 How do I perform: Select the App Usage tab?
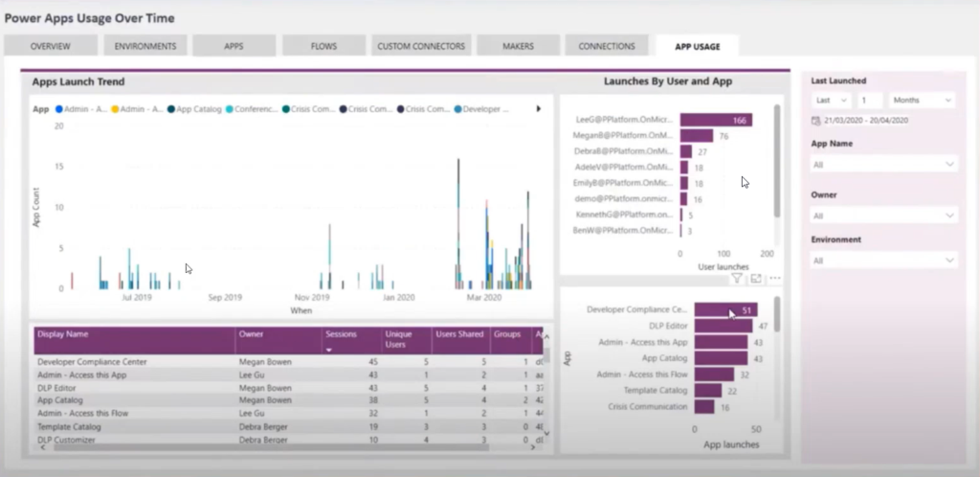[x=697, y=46]
